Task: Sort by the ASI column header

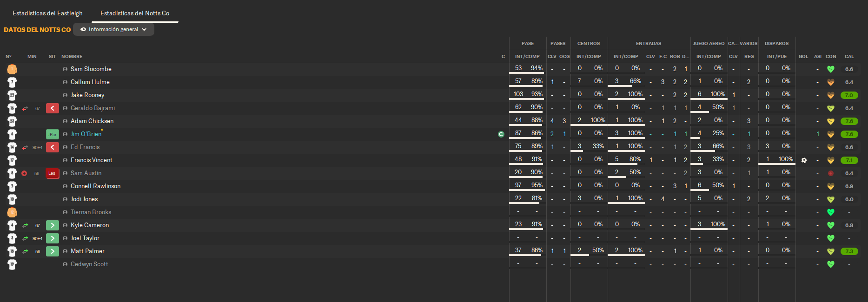Action: coord(818,56)
